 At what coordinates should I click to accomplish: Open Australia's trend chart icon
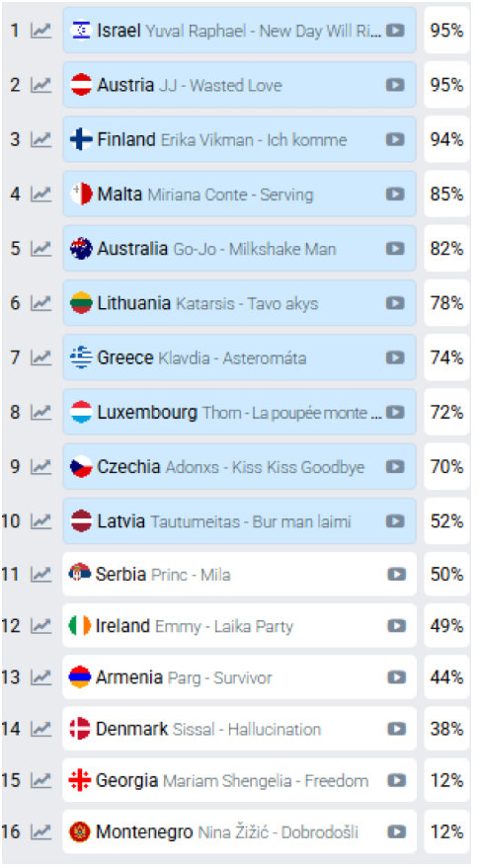click(x=40, y=249)
